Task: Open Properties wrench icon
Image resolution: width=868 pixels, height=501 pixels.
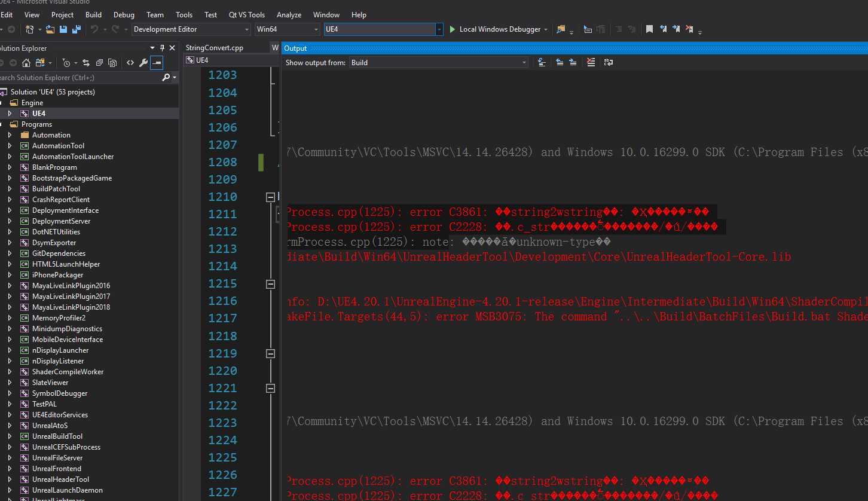Action: point(143,63)
